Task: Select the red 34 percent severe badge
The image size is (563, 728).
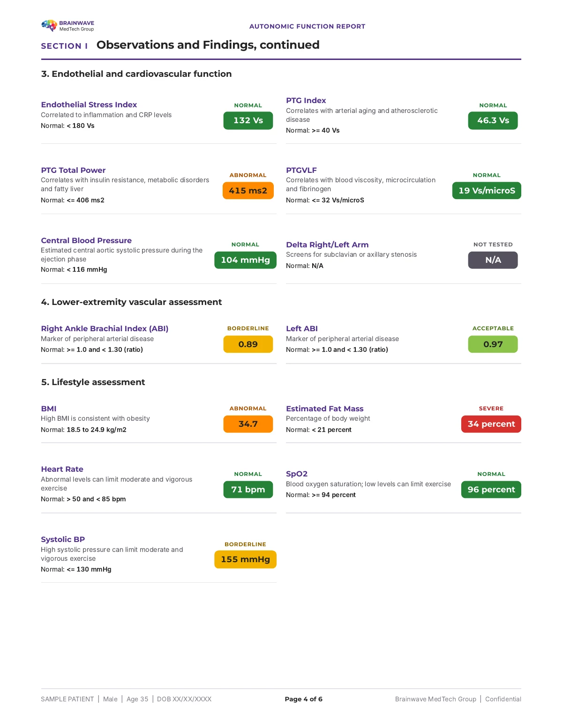Action: [x=491, y=424]
